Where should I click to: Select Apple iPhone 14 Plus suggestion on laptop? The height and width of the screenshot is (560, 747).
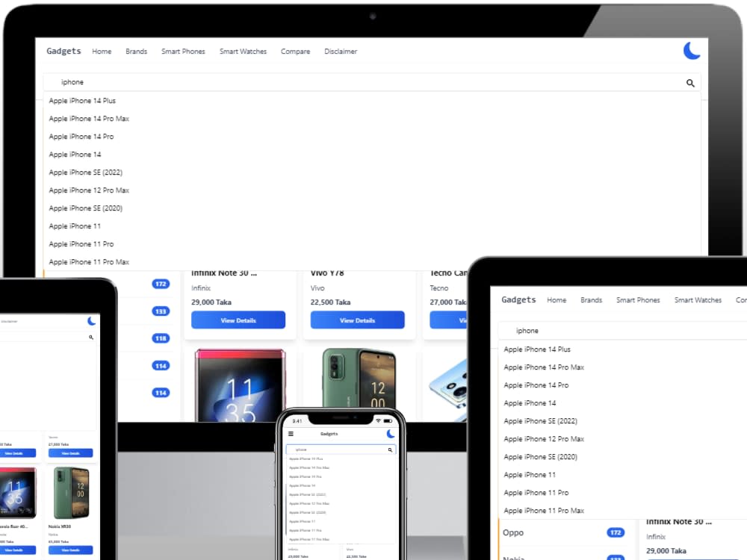click(x=82, y=101)
